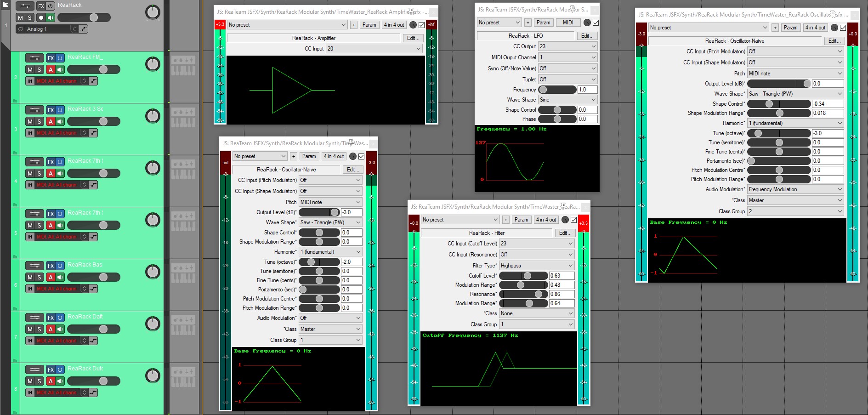Mute the ReaRack Dutc track
This screenshot has height=415, width=868.
[x=30, y=381]
